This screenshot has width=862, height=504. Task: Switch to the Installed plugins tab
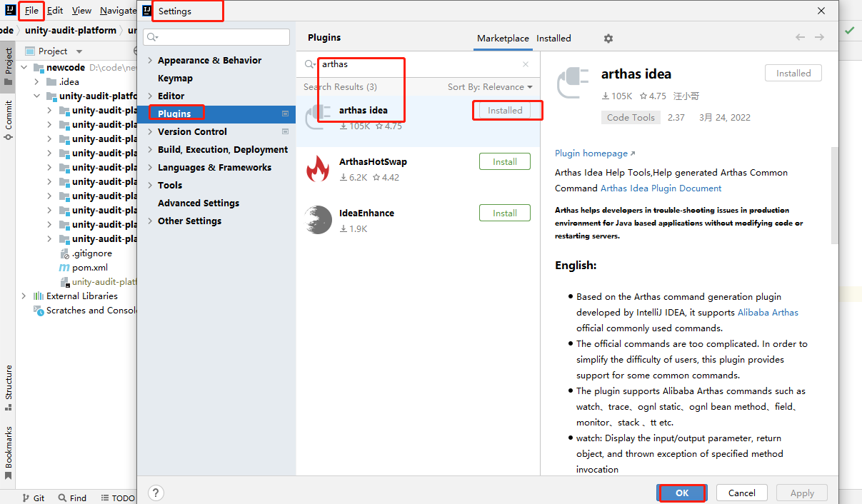click(x=553, y=39)
